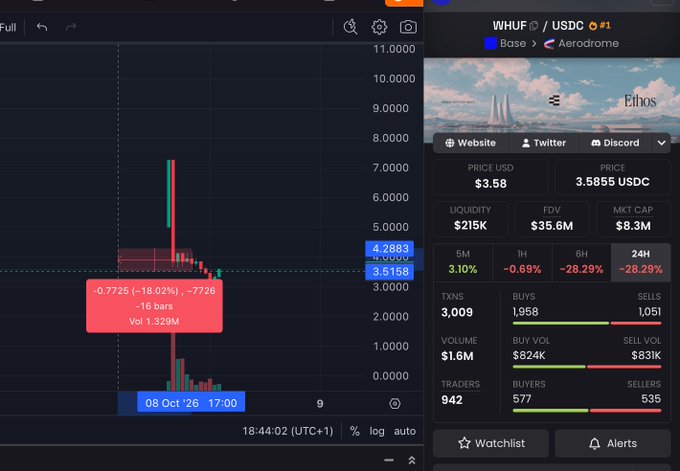
Task: Click go-to-date target icon on time axis
Action: (395, 404)
